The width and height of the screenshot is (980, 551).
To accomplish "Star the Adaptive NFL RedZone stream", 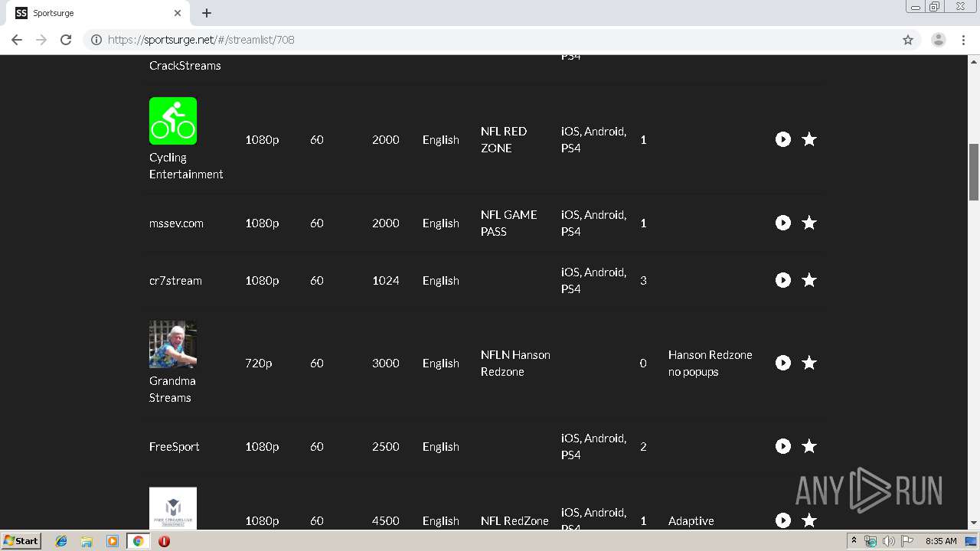I will click(x=809, y=520).
